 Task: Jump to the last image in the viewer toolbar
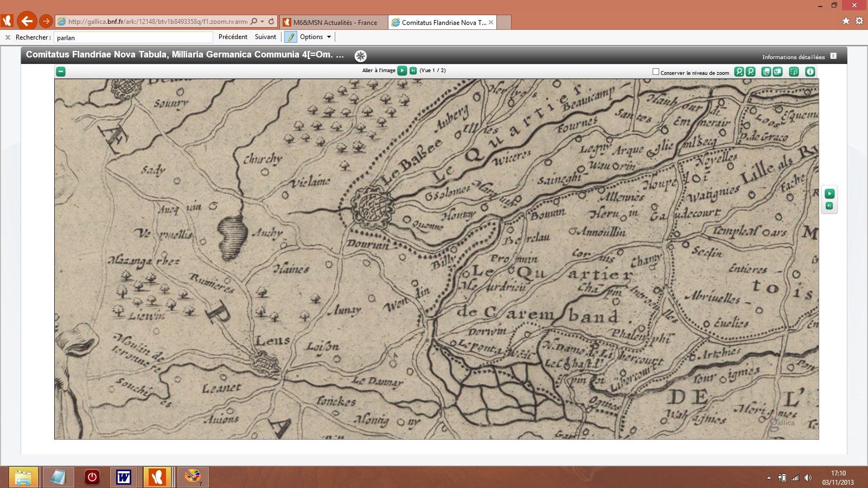point(413,70)
